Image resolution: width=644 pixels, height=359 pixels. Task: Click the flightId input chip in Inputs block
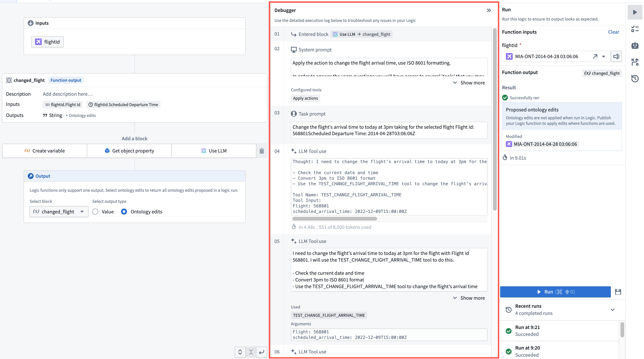tap(47, 42)
